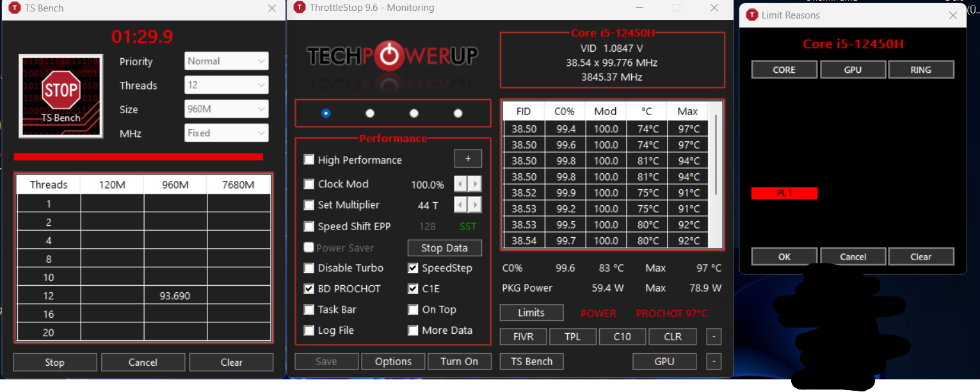This screenshot has width=980, height=392.
Task: Enable Log File checkbox
Action: click(x=309, y=331)
